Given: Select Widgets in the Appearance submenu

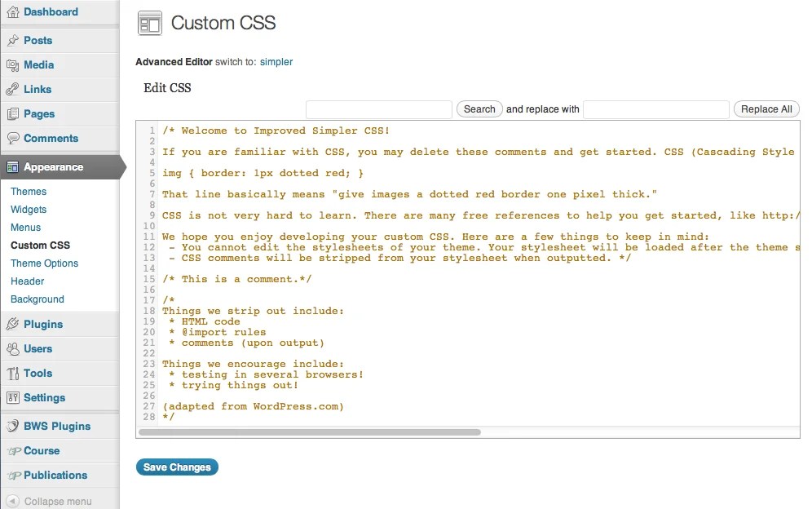Looking at the screenshot, I should tap(29, 209).
